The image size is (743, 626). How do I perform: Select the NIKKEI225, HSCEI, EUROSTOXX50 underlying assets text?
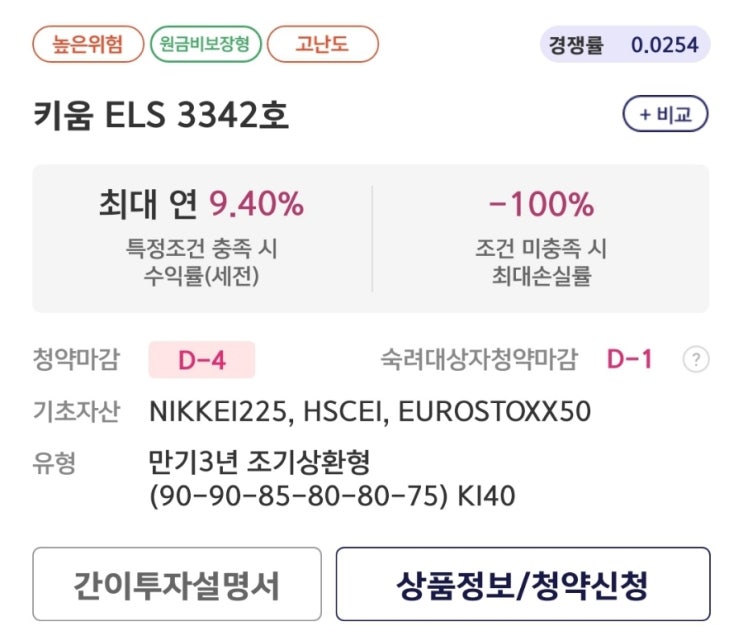pos(369,411)
